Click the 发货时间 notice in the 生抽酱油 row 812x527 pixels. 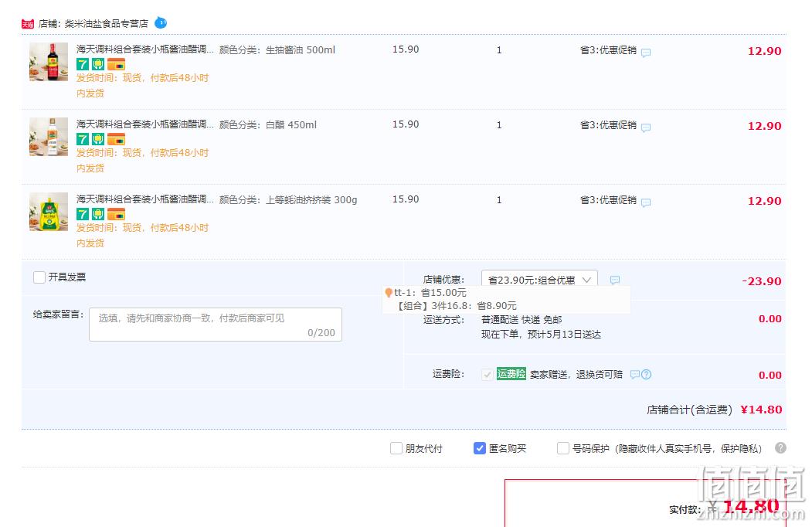(x=142, y=85)
